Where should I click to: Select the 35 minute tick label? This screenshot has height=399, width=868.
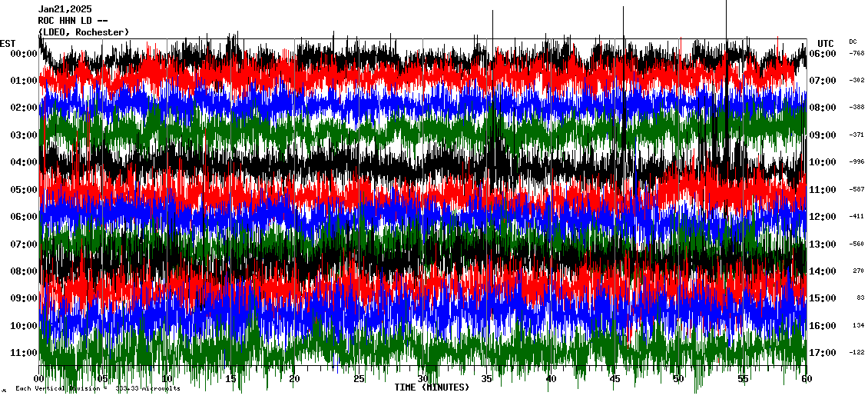coord(487,380)
